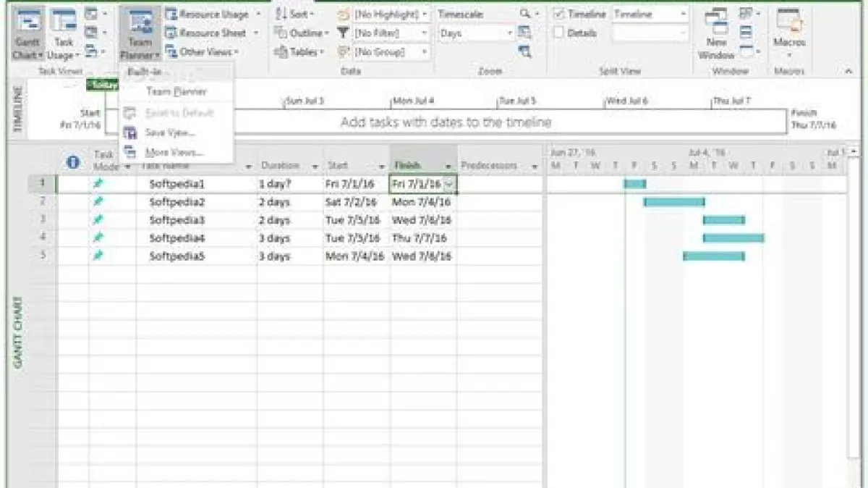Select Team Planner in the dropdown menu
Image resolution: width=868 pixels, height=488 pixels.
[x=176, y=92]
